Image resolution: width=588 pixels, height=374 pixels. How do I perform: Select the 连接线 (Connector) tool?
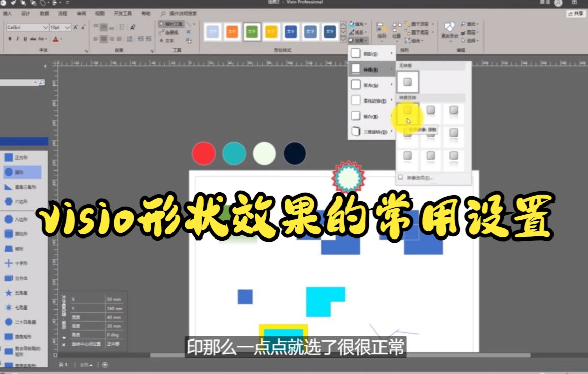point(170,32)
